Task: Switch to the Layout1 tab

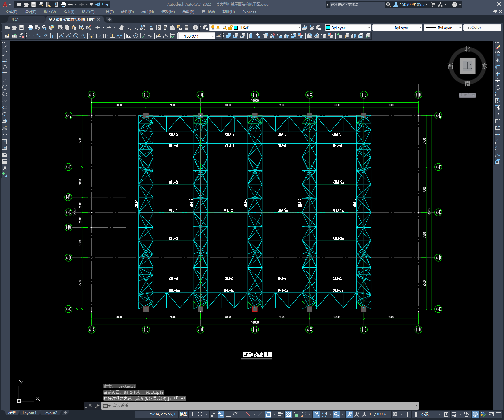Action: 29,413
